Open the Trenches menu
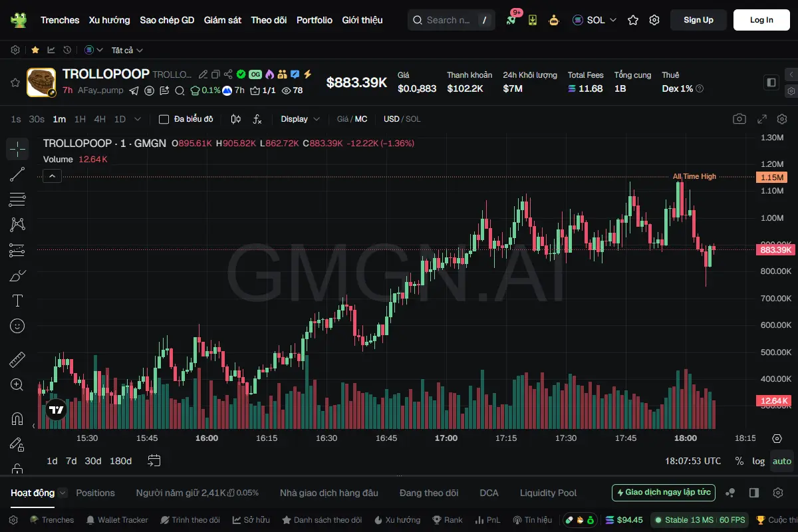Viewport: 798px width, 532px height. coord(60,20)
